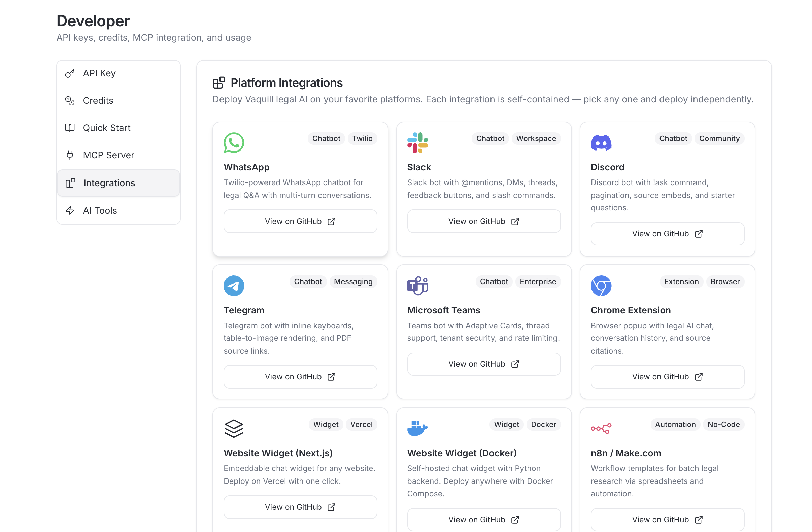Image resolution: width=812 pixels, height=532 pixels.
Task: Click the Slack logo icon
Action: click(417, 143)
